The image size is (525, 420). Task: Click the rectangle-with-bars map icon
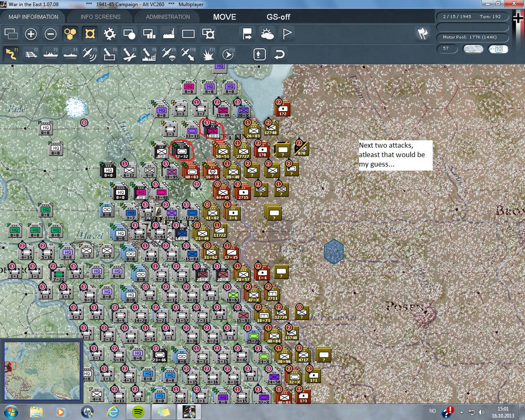[149, 34]
